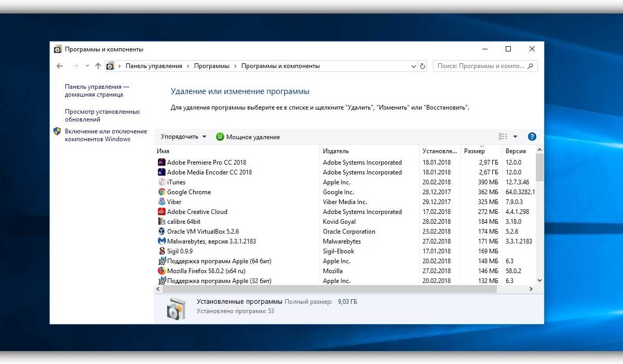
Task: Open Включение или отключение компонентов Windows
Action: [105, 135]
